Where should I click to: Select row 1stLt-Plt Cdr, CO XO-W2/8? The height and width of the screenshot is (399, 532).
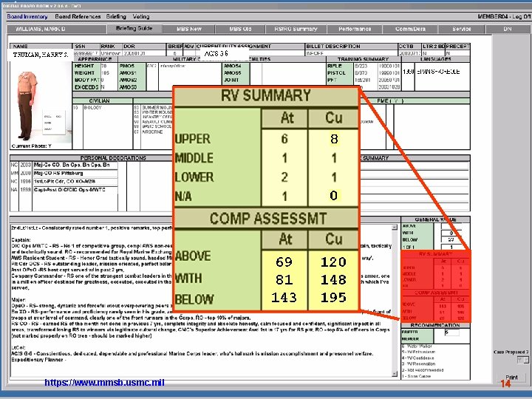(x=75, y=182)
